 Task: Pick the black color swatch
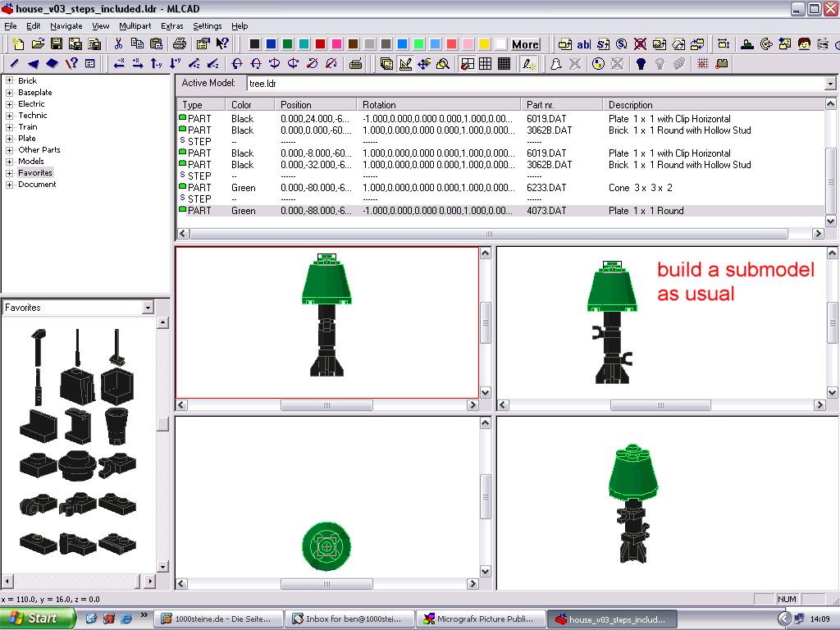(x=255, y=44)
